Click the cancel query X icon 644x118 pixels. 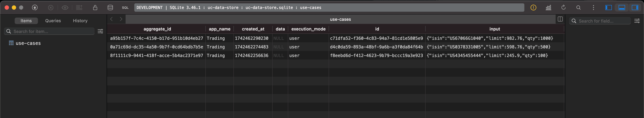click(51, 8)
